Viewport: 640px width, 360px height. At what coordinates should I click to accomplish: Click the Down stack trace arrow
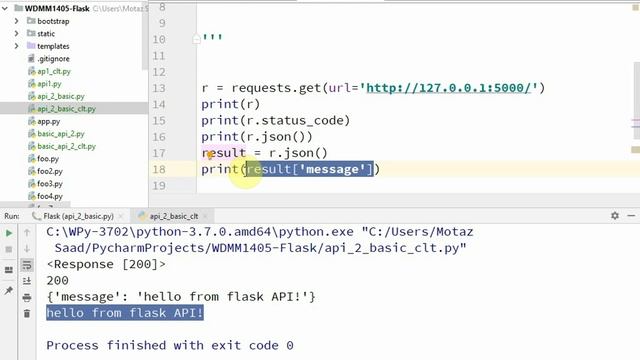coord(27,249)
